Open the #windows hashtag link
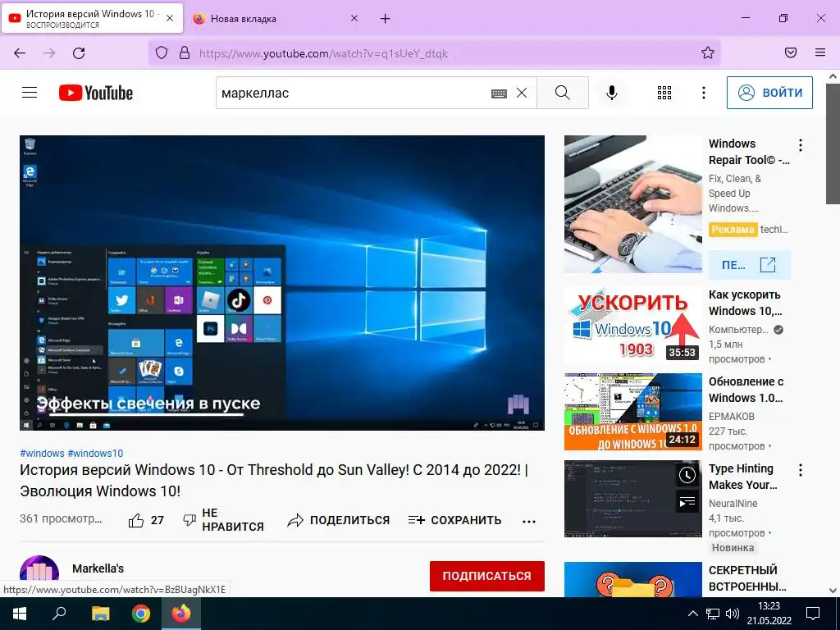This screenshot has height=630, width=840. point(42,453)
